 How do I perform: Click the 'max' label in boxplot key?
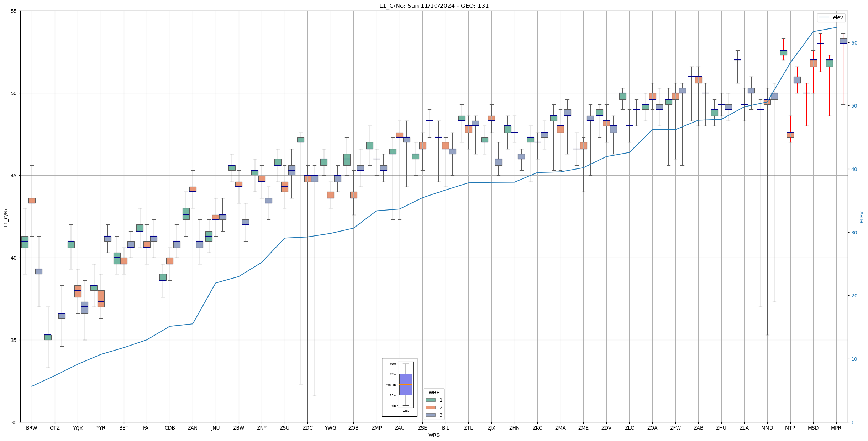coord(393,364)
